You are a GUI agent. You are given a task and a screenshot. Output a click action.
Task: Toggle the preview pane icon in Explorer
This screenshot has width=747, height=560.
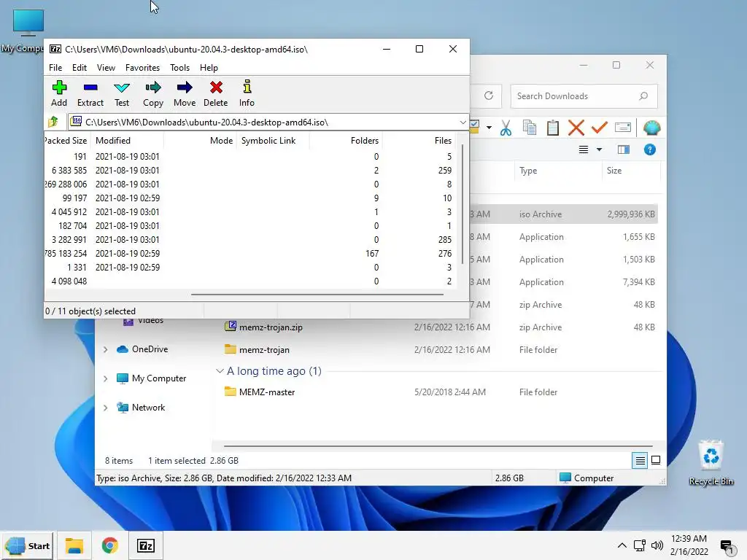[x=624, y=149]
